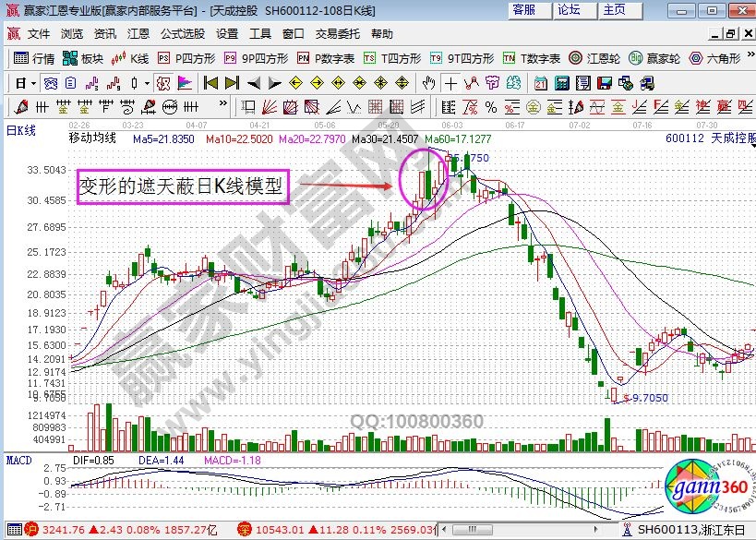
Task: Expand the 日 period dropdown arrow
Action: pyautogui.click(x=33, y=82)
